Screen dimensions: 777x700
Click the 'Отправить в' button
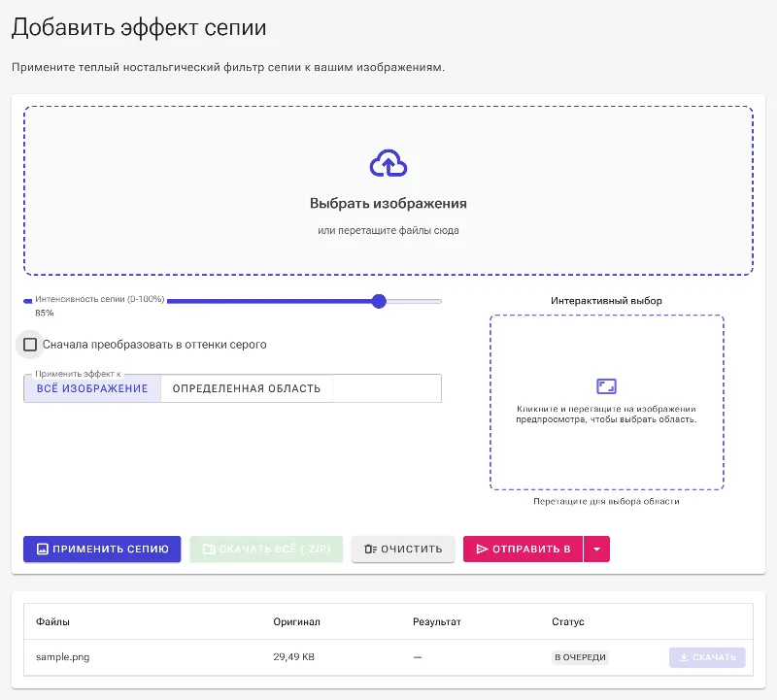coord(523,549)
